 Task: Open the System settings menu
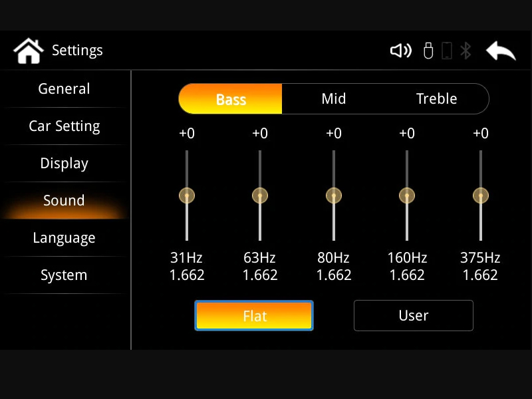tap(64, 275)
